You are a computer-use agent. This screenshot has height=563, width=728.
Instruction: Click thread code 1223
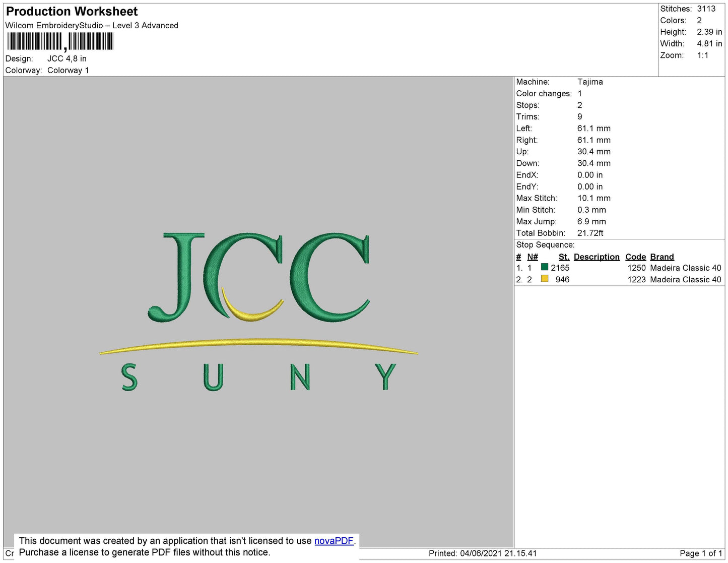click(x=636, y=279)
